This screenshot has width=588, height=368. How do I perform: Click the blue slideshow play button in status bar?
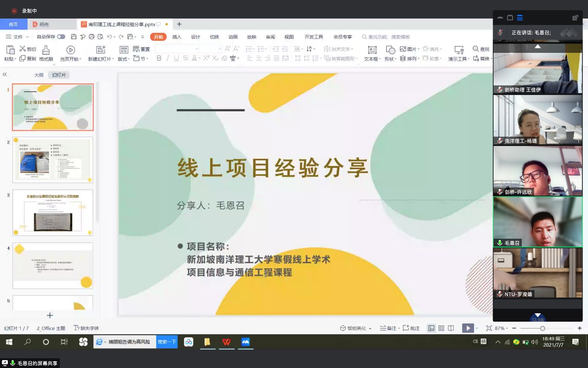coord(468,328)
